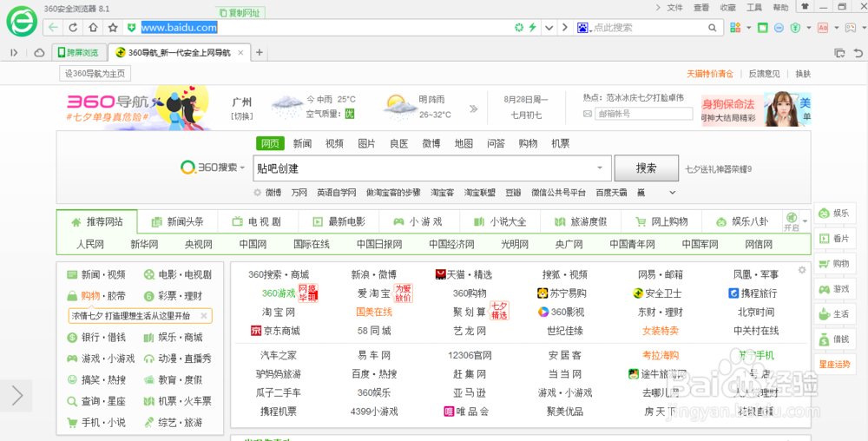868x441 pixels.
Task: Open the 12306官网 link
Action: 470,355
